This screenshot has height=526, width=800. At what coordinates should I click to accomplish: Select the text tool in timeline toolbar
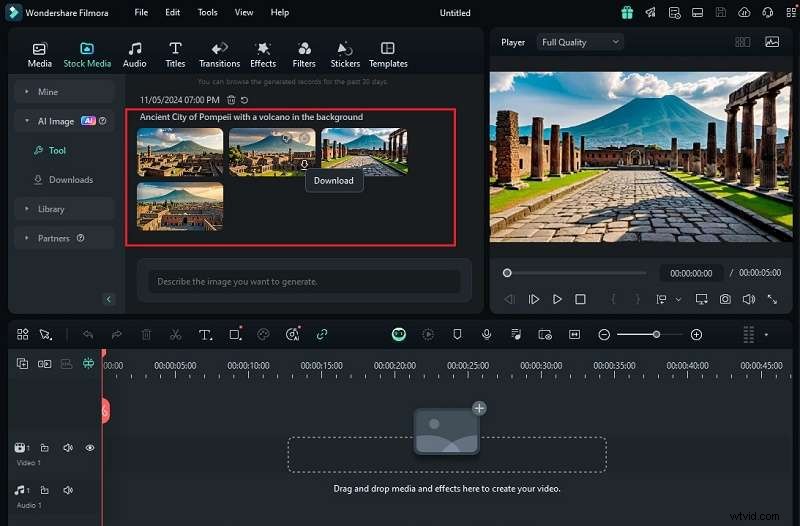[x=205, y=335]
